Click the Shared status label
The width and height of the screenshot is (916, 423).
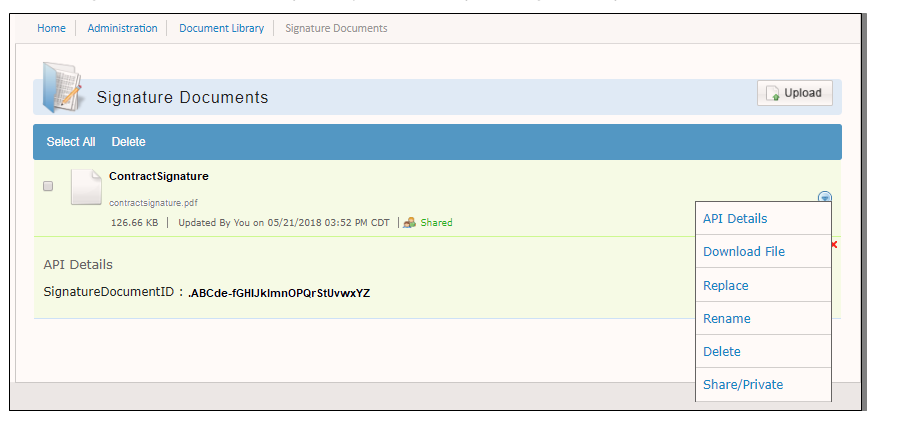click(436, 223)
